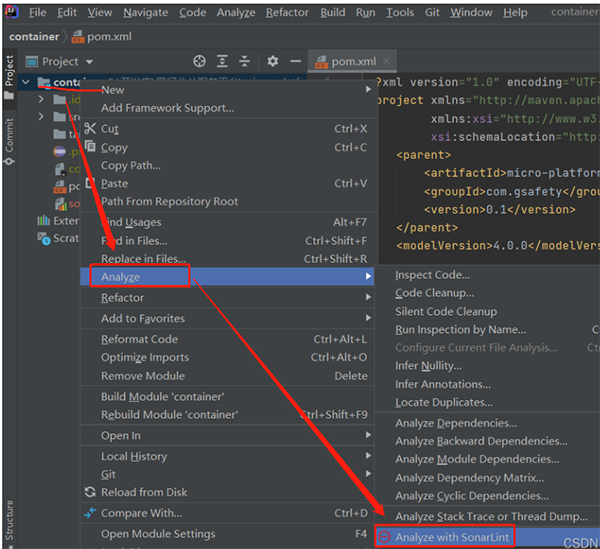
Task: Click the container breadcrumb
Action: 34,37
